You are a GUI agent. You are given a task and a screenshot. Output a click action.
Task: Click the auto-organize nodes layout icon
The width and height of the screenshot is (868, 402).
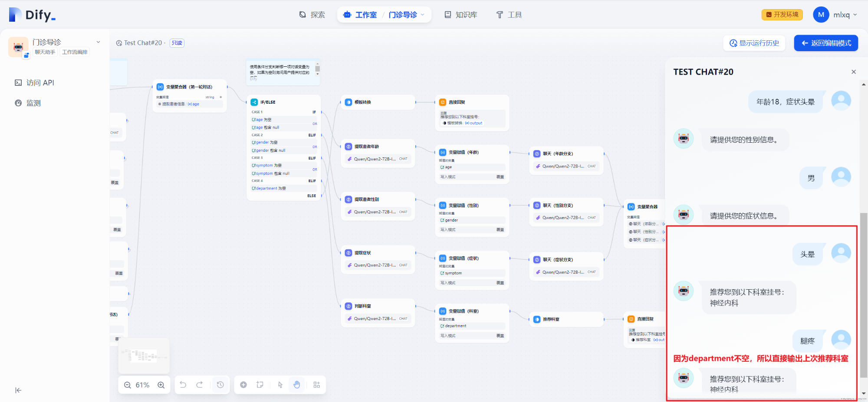316,385
